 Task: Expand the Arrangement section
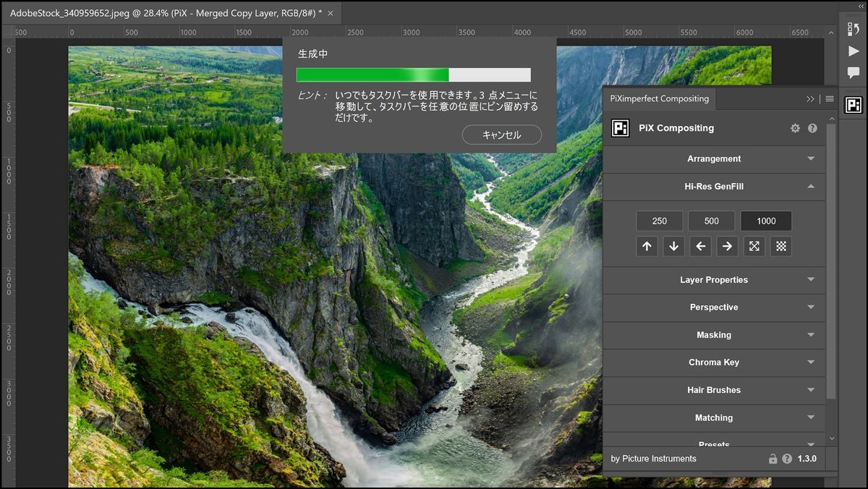point(714,159)
